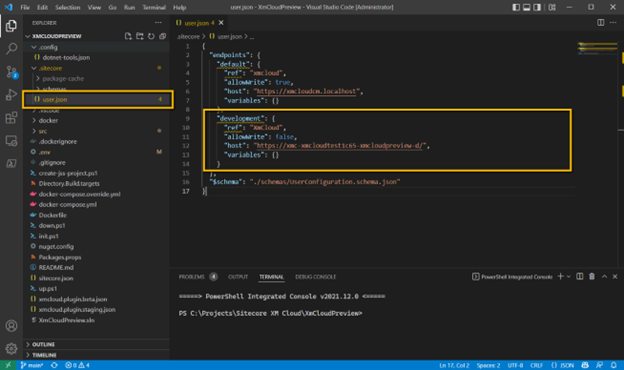Open terminal launch profile dropdown arrow
The image size is (624, 370).
click(x=568, y=277)
